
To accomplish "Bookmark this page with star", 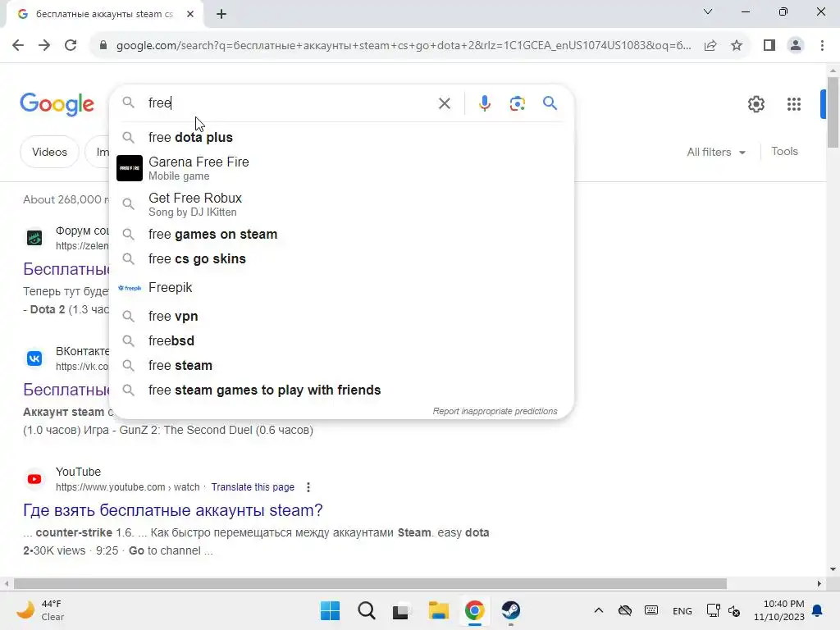I will click(737, 45).
